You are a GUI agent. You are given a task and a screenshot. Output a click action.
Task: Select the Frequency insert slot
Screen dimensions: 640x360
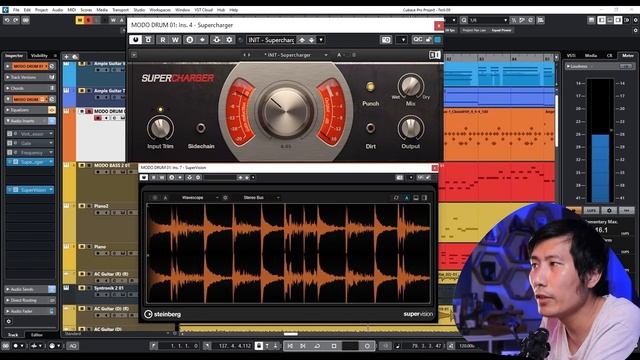point(31,153)
